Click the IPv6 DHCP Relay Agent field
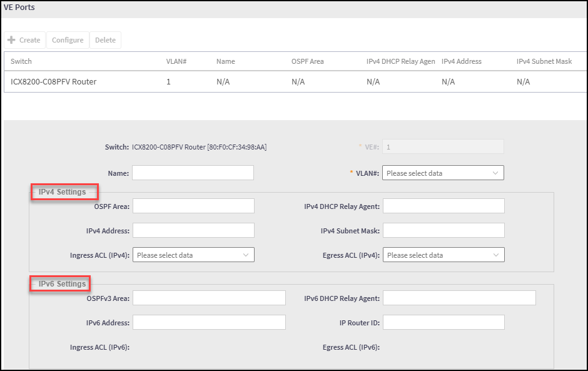The width and height of the screenshot is (588, 371). tap(459, 298)
